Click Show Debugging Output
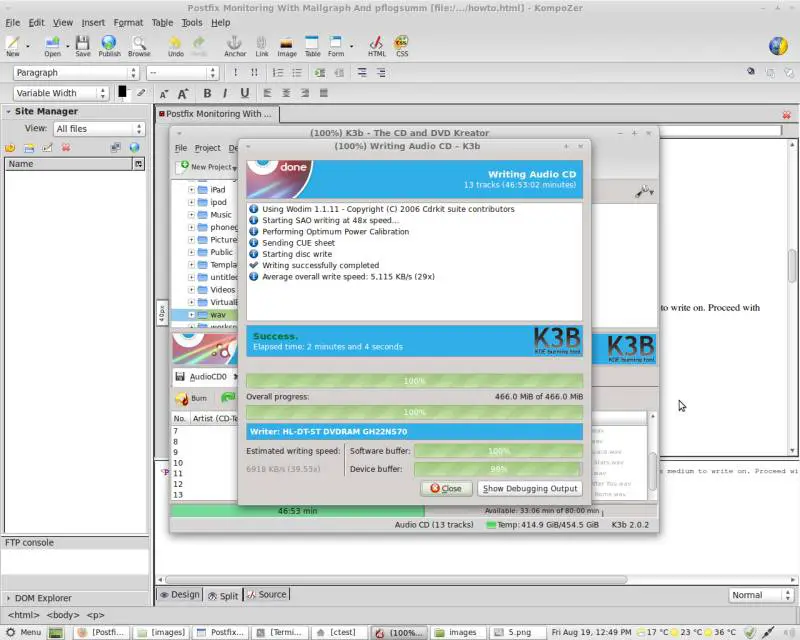 tap(530, 488)
